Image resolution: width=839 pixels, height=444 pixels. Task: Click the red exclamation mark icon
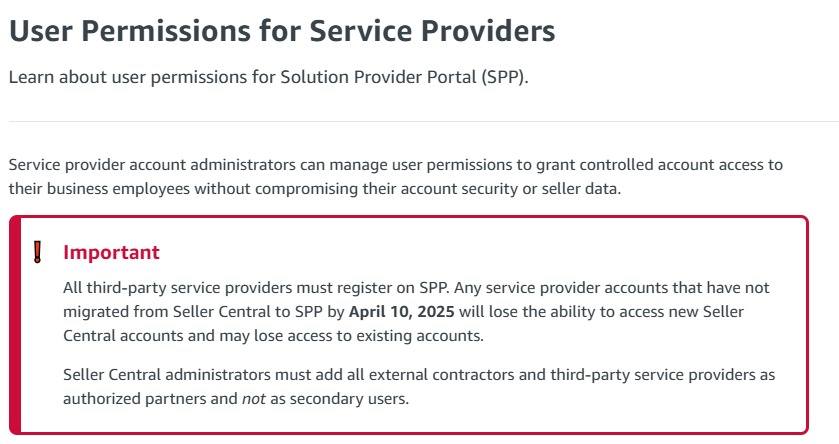(x=37, y=252)
